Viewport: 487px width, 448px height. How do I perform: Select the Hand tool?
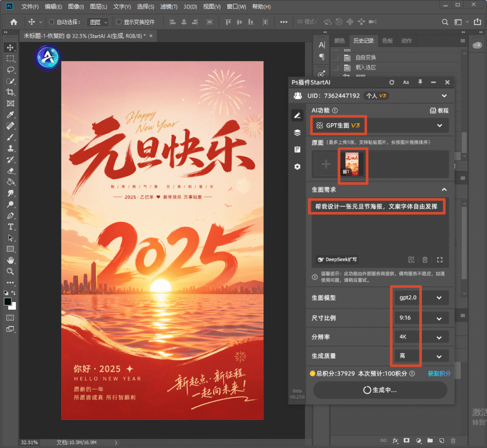coord(10,260)
